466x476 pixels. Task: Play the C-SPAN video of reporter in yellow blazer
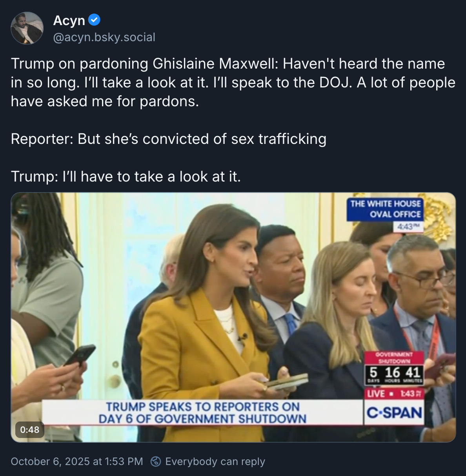click(233, 317)
